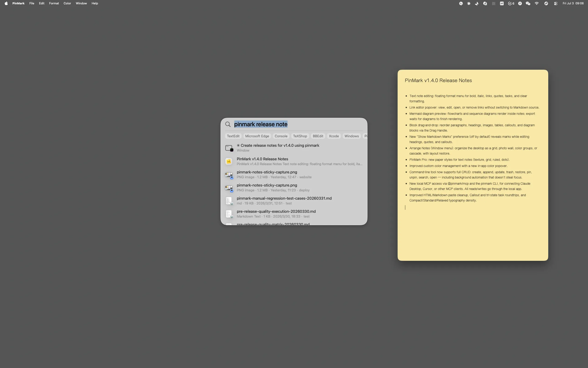
Task: Open pre-release-quality-execution-20260330.md
Action: [x=294, y=214]
